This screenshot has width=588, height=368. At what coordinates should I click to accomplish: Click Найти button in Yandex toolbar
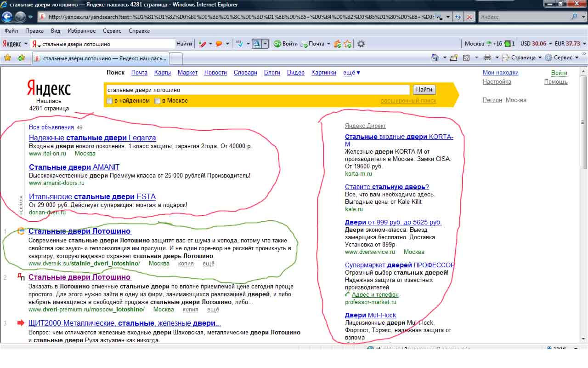(184, 44)
